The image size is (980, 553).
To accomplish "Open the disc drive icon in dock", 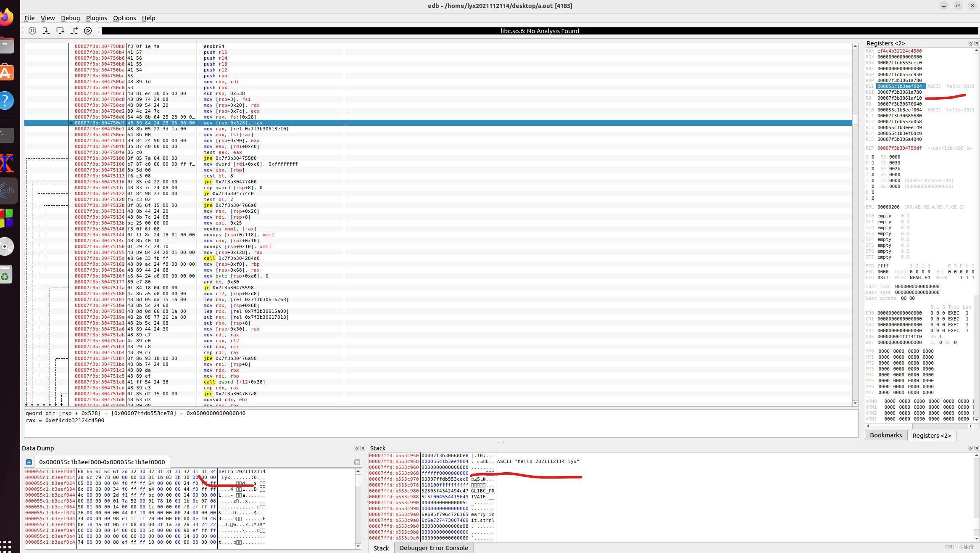I will point(6,247).
